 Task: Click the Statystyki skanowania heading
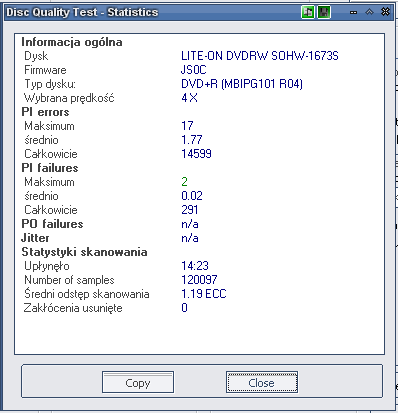coord(84,252)
